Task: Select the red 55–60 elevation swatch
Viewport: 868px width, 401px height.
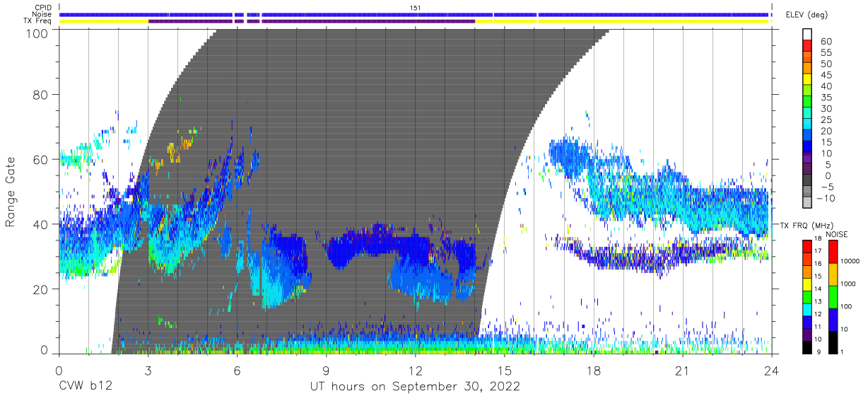Action: click(x=808, y=47)
